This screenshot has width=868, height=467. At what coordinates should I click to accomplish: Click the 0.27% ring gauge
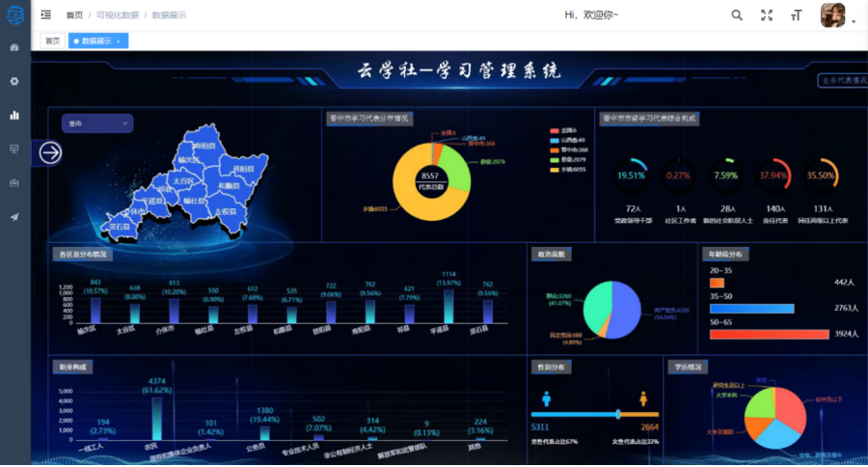(x=678, y=176)
